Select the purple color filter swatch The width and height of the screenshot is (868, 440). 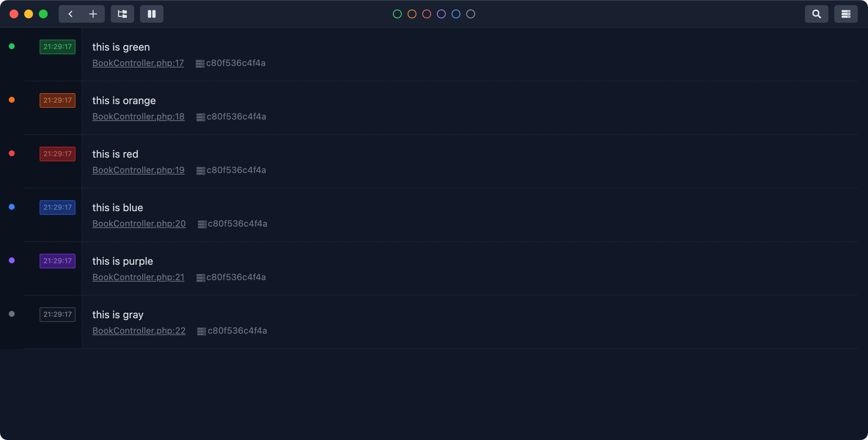tap(441, 14)
